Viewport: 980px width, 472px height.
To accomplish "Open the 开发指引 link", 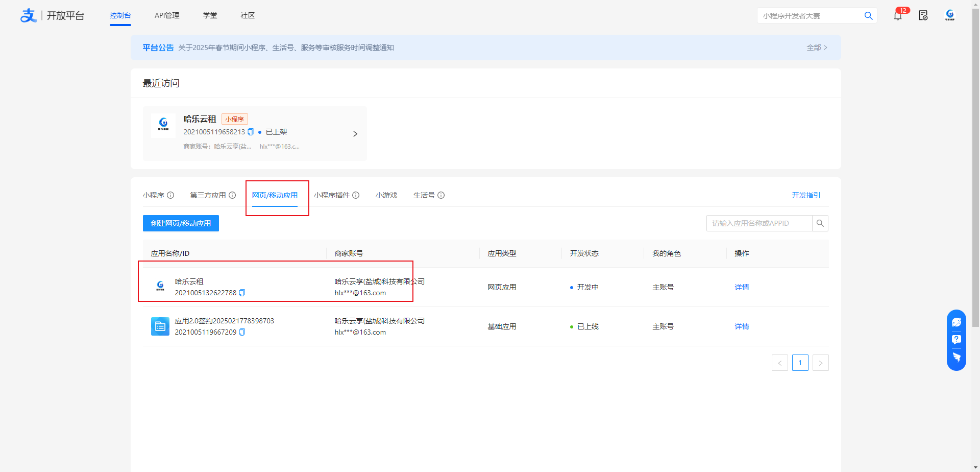I will point(806,195).
